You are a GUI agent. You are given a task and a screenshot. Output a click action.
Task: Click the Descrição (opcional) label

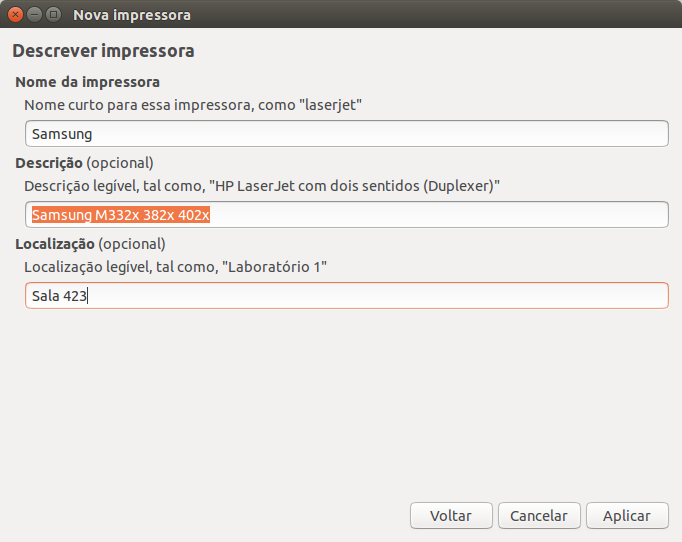pos(84,163)
